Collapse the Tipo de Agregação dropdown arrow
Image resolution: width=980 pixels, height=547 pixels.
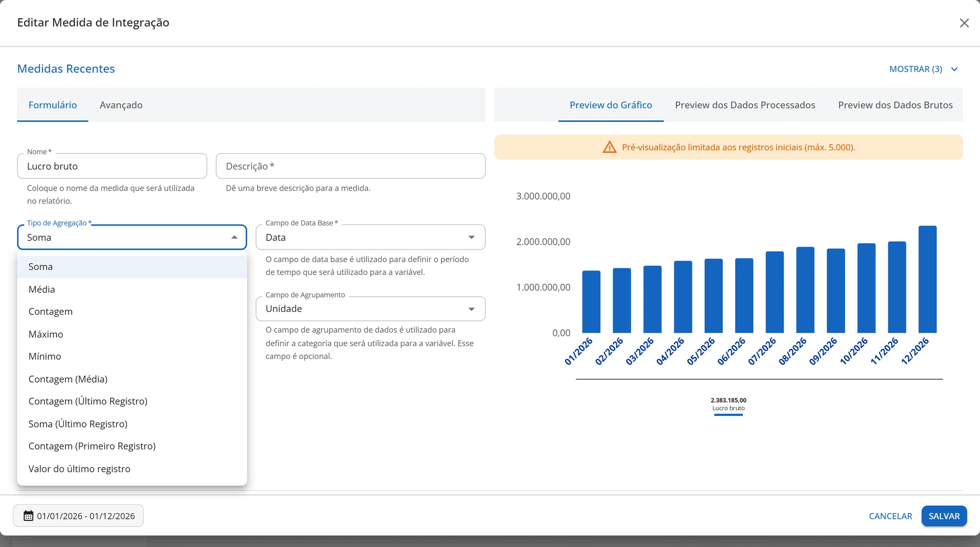pyautogui.click(x=234, y=237)
